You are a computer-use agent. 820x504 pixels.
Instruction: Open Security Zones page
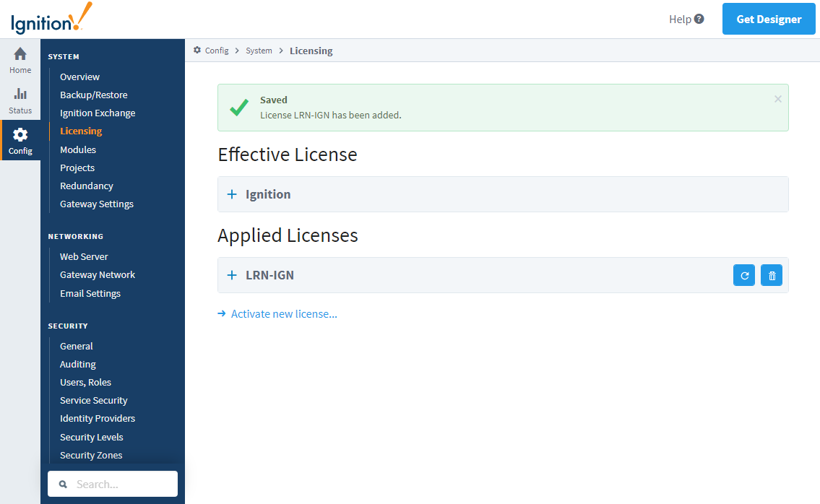tap(91, 455)
